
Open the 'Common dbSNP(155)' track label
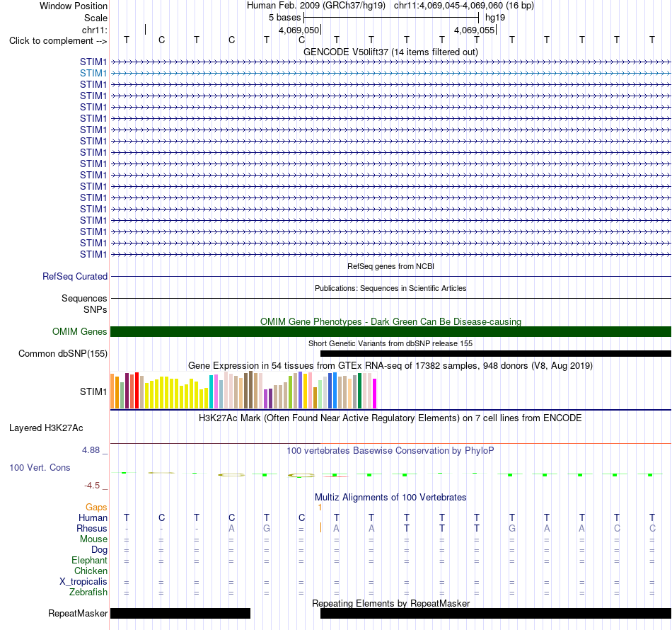click(62, 354)
